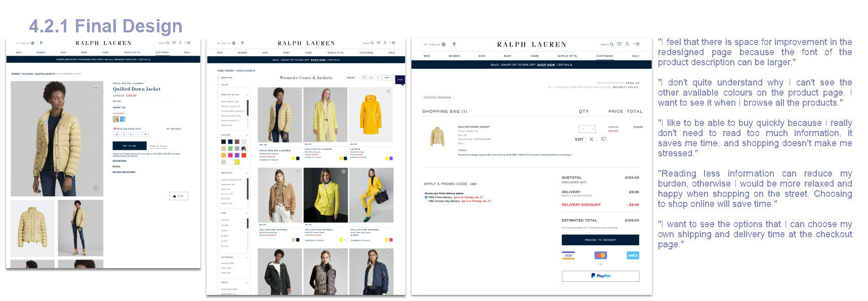Favorite the Quilted Down Jacket main product photo
Screen dimensions: 868x301
coord(95,89)
